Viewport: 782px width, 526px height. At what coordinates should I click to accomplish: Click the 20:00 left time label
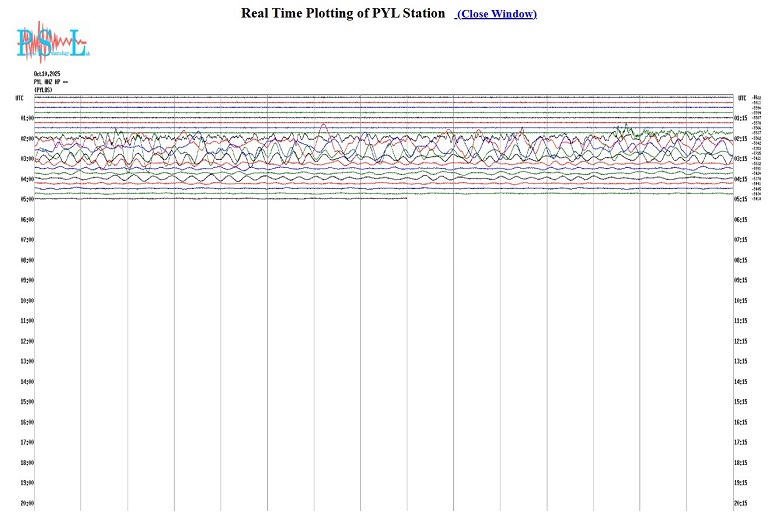pos(27,502)
